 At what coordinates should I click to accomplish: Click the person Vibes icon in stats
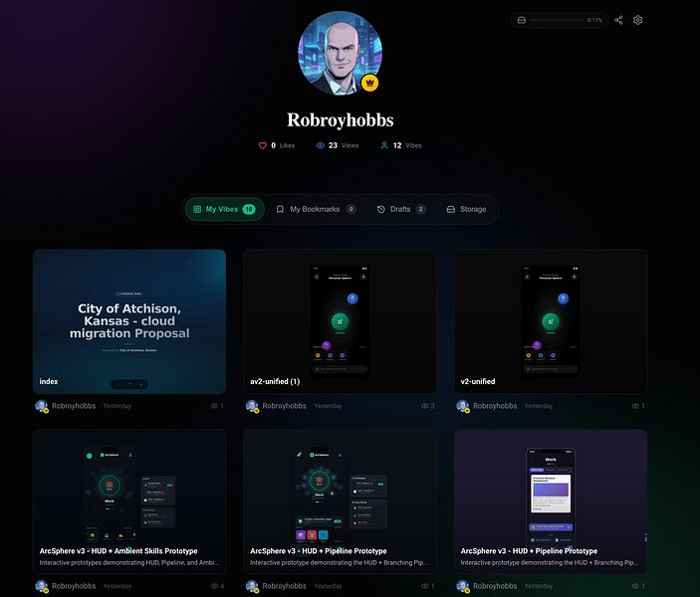[384, 145]
